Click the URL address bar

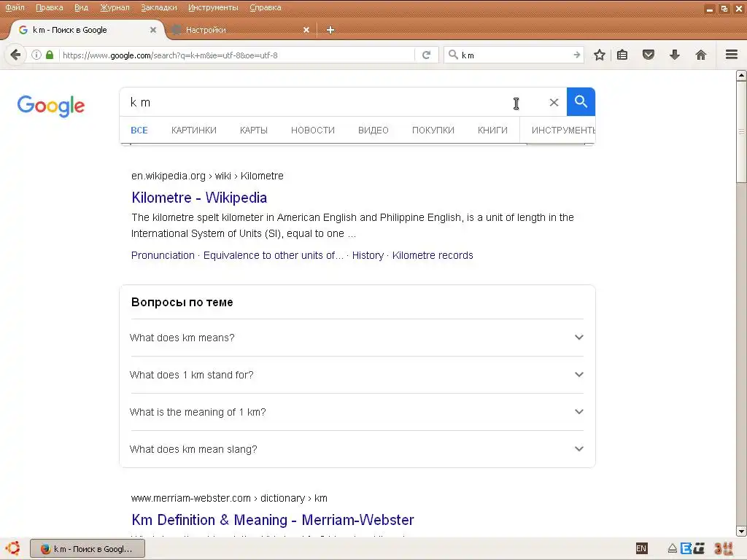pos(239,55)
